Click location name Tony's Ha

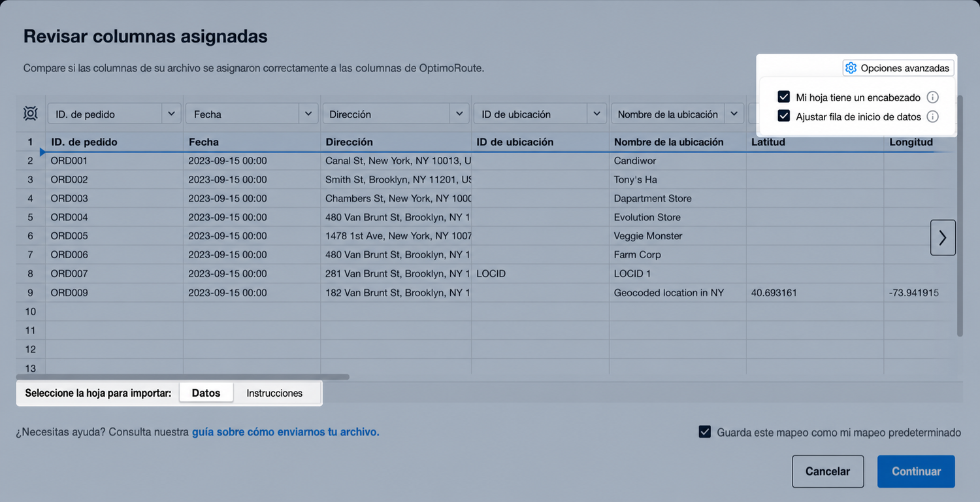click(x=678, y=180)
